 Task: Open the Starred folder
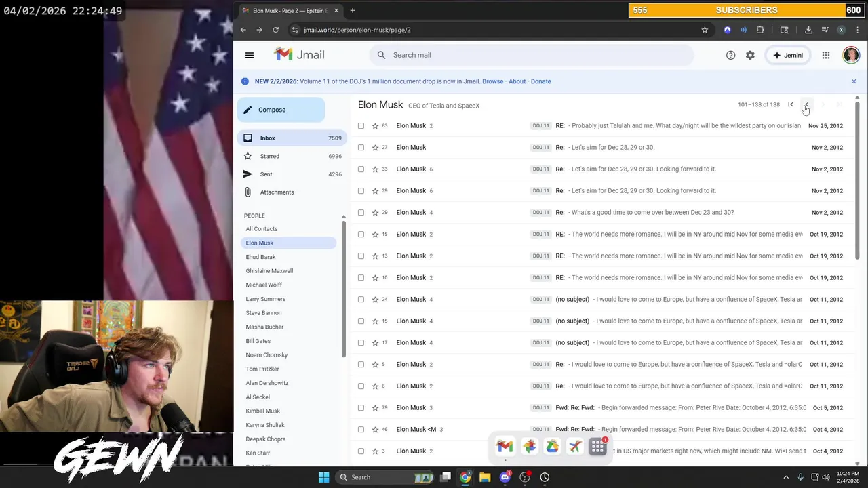(x=292, y=156)
